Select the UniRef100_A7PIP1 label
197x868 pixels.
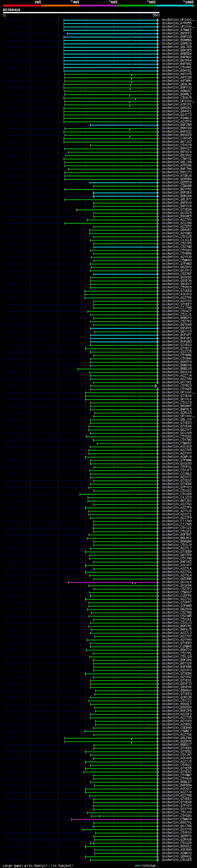point(177,104)
